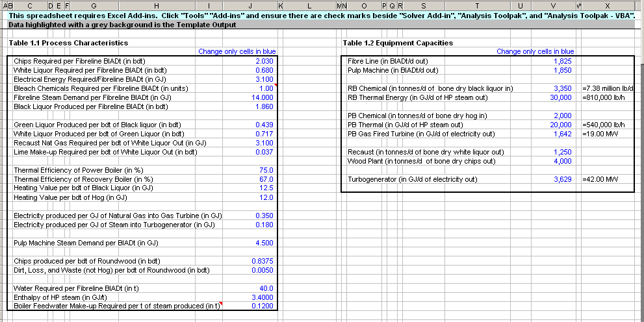Click PB Thermal capacity value 20,000
644x322 pixels.
[x=561, y=125]
